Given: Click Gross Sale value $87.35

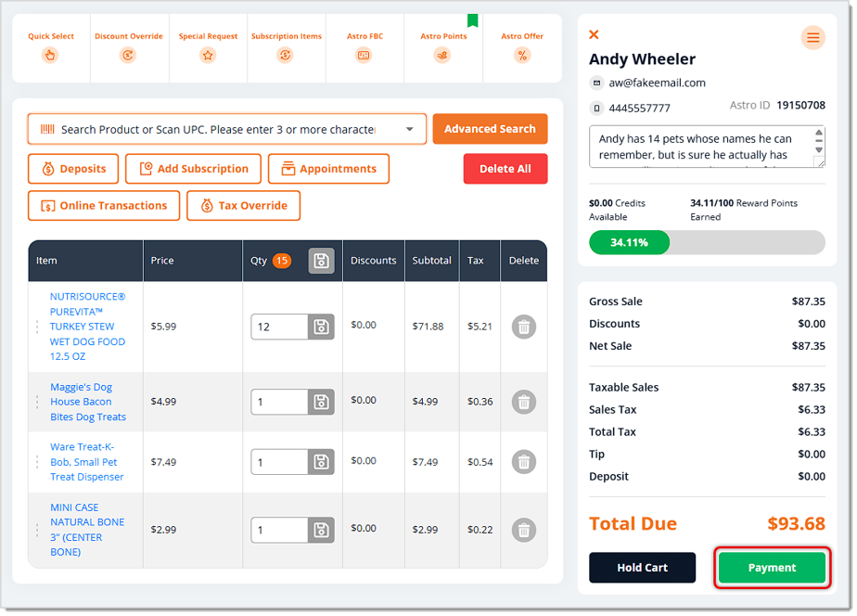Looking at the screenshot, I should [x=809, y=302].
